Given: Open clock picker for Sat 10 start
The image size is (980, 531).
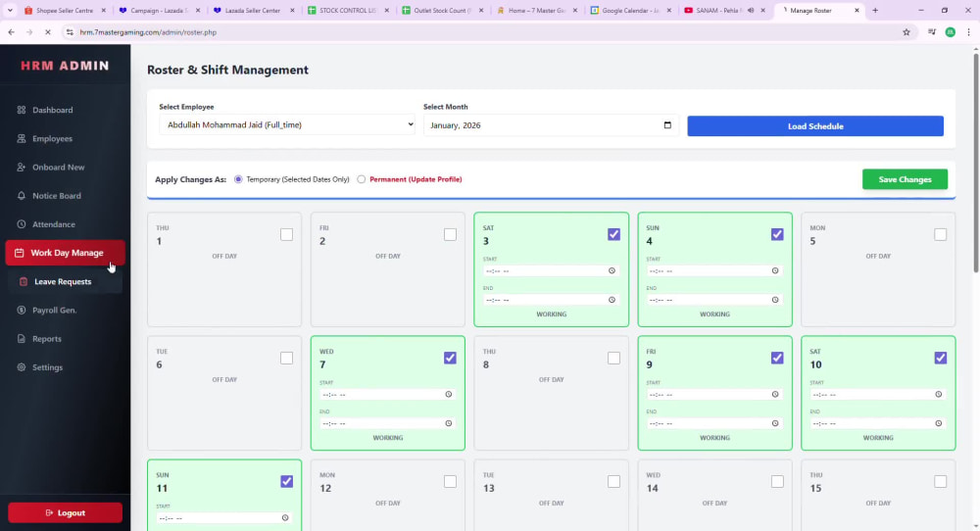Looking at the screenshot, I should [938, 395].
